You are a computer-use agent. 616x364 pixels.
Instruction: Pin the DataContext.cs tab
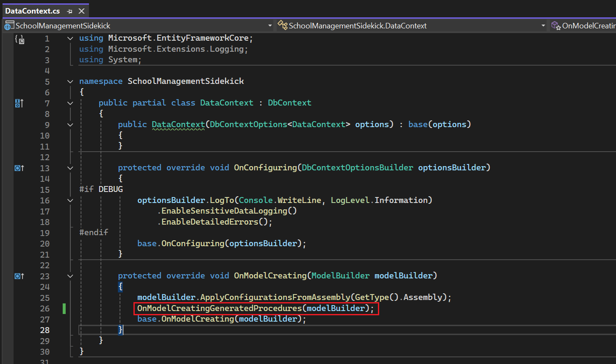[x=70, y=11]
